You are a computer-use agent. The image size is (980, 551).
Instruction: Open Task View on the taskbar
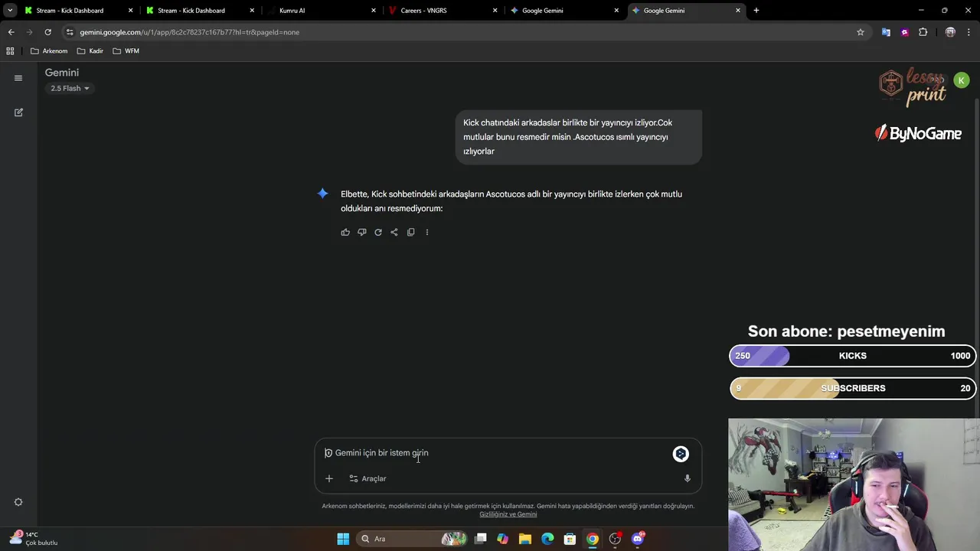pyautogui.click(x=480, y=539)
